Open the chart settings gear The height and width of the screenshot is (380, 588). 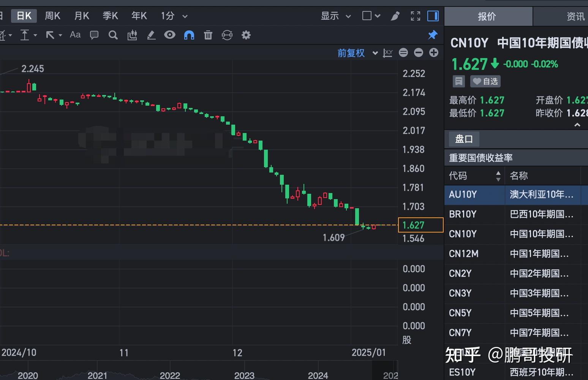(246, 35)
